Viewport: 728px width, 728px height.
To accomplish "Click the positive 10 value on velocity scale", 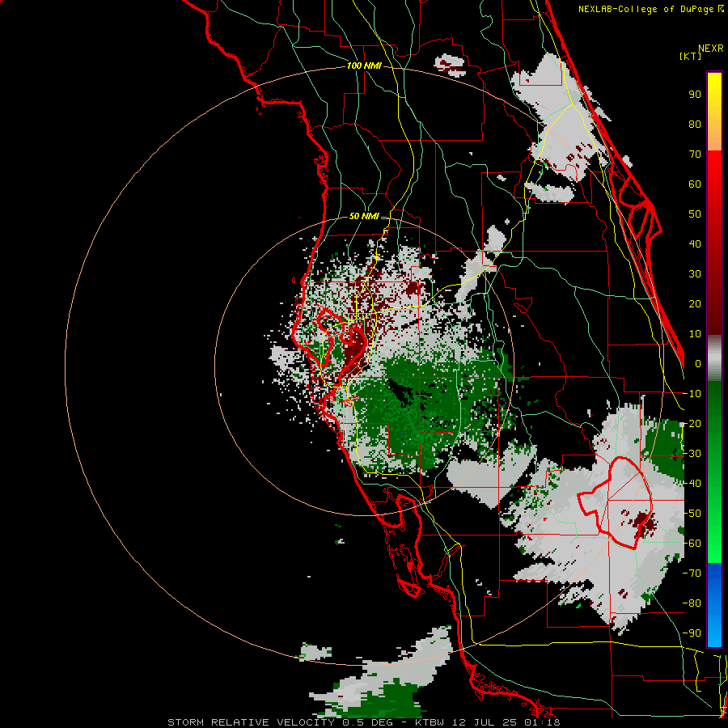I will pos(695,334).
